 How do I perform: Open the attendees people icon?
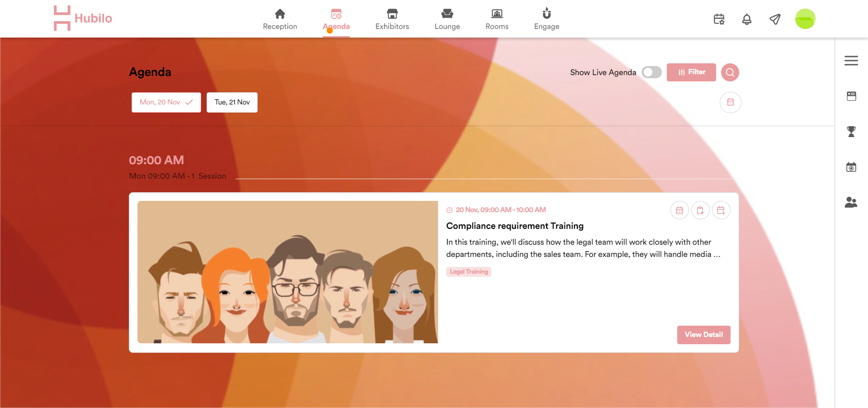pos(851,202)
